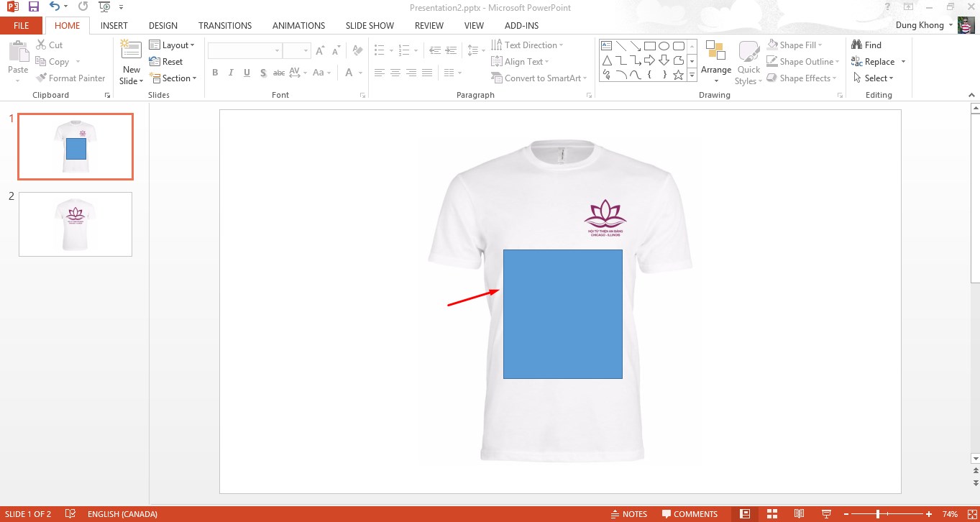Viewport: 980px width, 522px height.
Task: Open the font size combo box
Action: (x=296, y=50)
